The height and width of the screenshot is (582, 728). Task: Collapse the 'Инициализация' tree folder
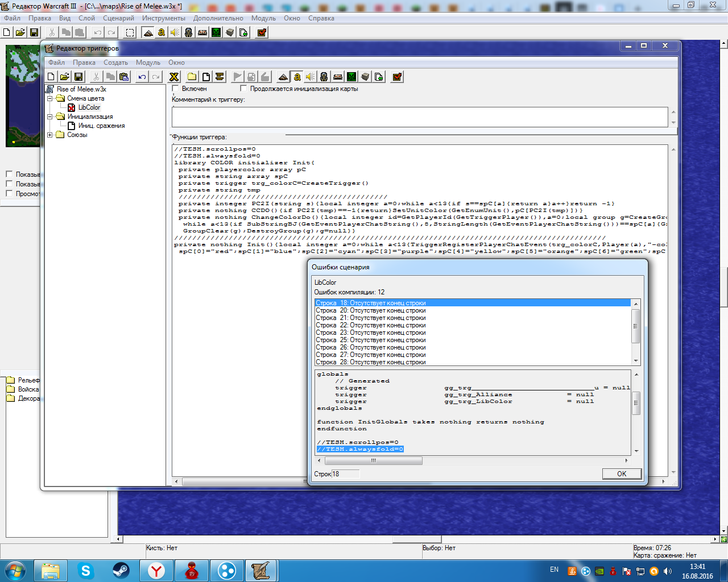50,117
